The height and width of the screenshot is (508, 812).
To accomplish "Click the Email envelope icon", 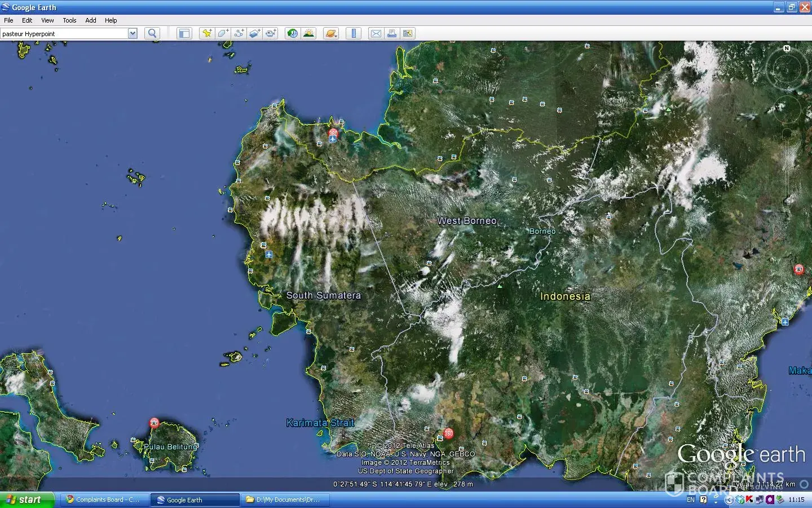I will 376,33.
